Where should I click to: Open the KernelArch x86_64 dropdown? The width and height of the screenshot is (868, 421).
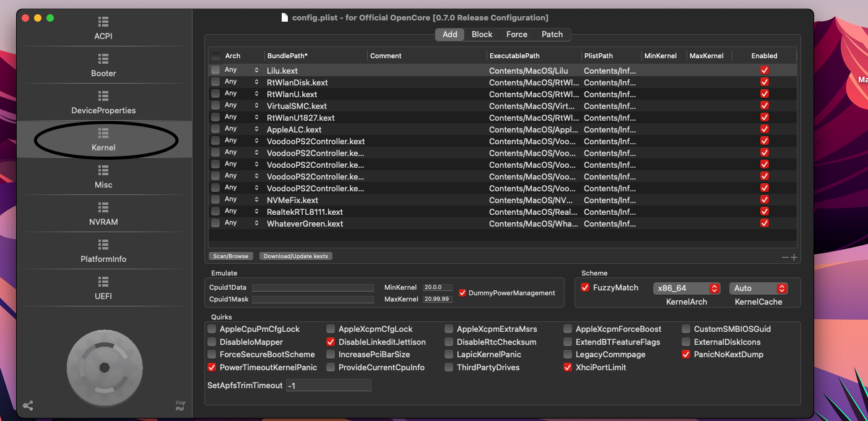(x=687, y=288)
